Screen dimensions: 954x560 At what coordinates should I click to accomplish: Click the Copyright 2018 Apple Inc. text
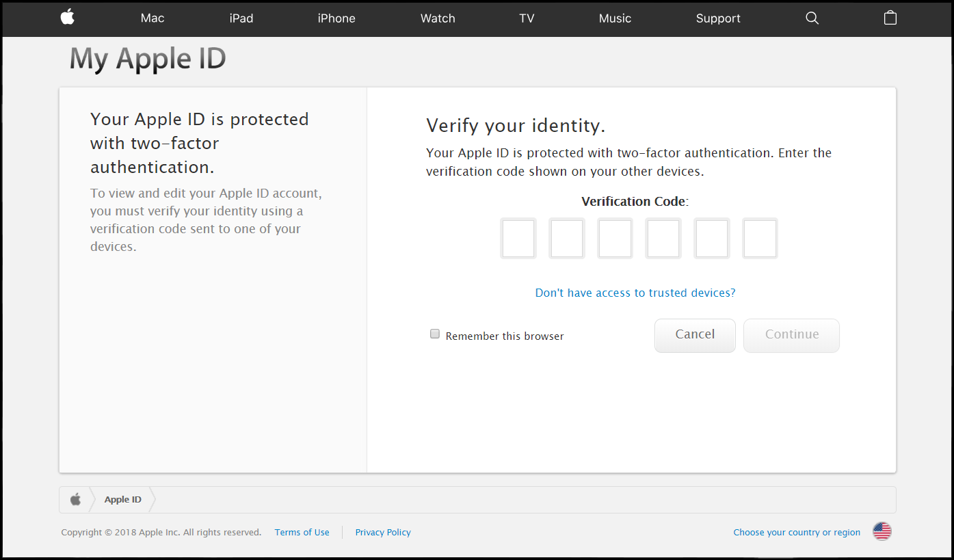point(161,533)
